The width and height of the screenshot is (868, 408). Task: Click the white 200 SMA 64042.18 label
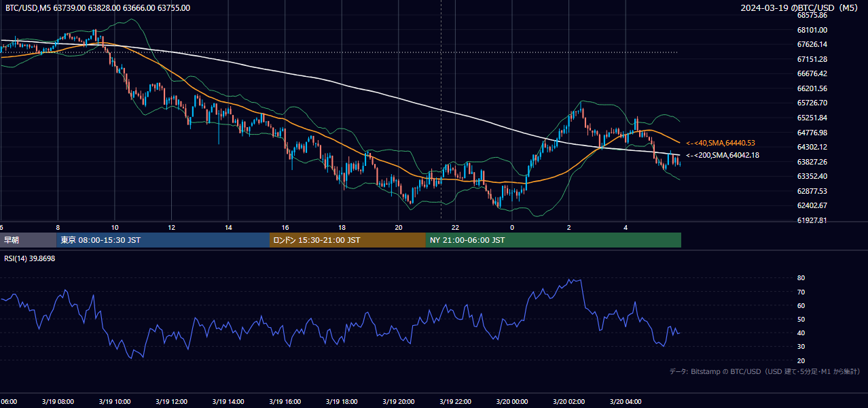click(722, 155)
